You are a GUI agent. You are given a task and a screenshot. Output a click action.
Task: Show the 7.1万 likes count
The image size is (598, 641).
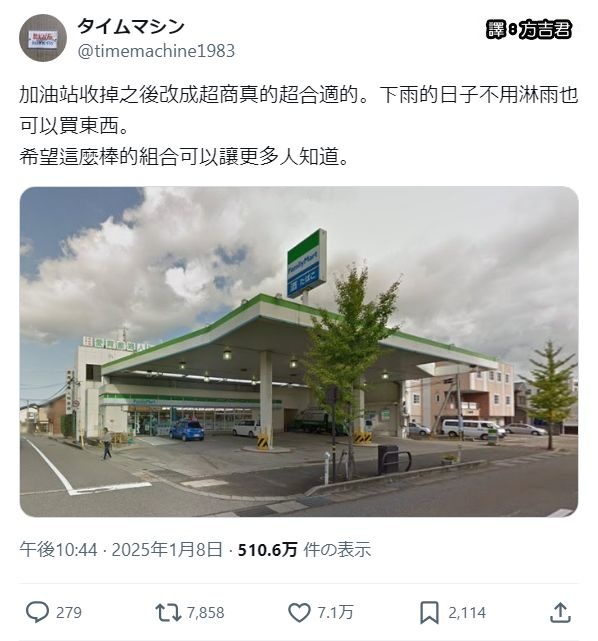(x=335, y=613)
